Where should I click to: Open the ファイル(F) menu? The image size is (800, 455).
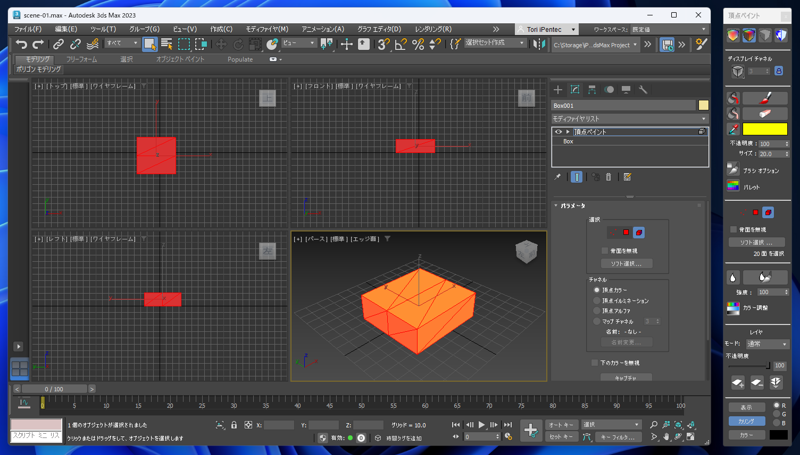(28, 29)
